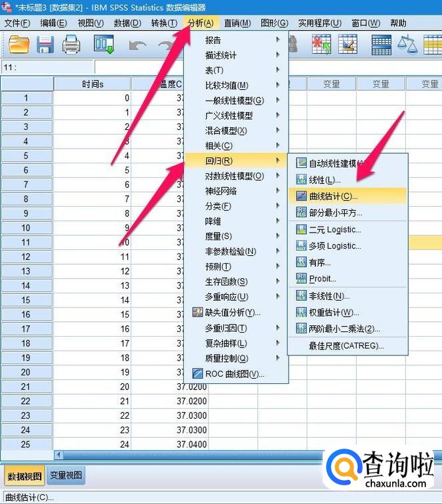This screenshot has height=504, width=442.
Task: Switch to the 变量视图 tab
Action: coord(66,475)
